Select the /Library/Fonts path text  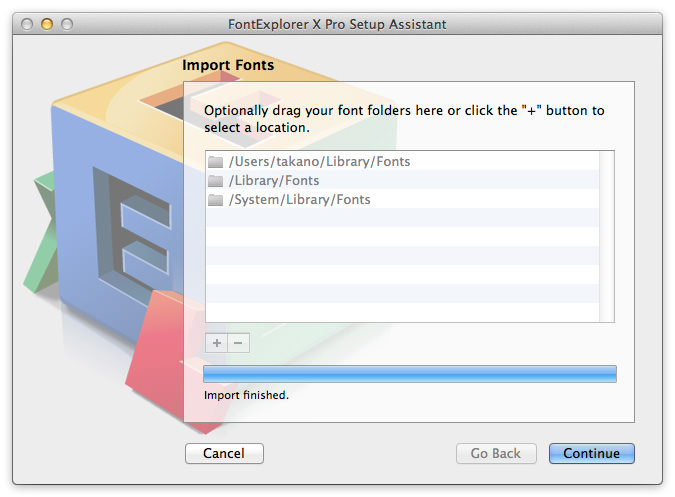pyautogui.click(x=274, y=181)
